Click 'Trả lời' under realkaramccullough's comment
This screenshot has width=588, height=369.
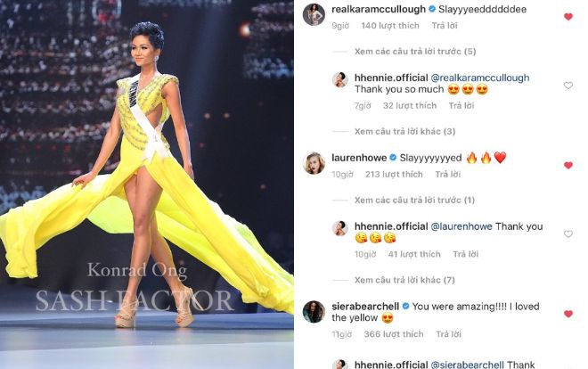(x=445, y=26)
